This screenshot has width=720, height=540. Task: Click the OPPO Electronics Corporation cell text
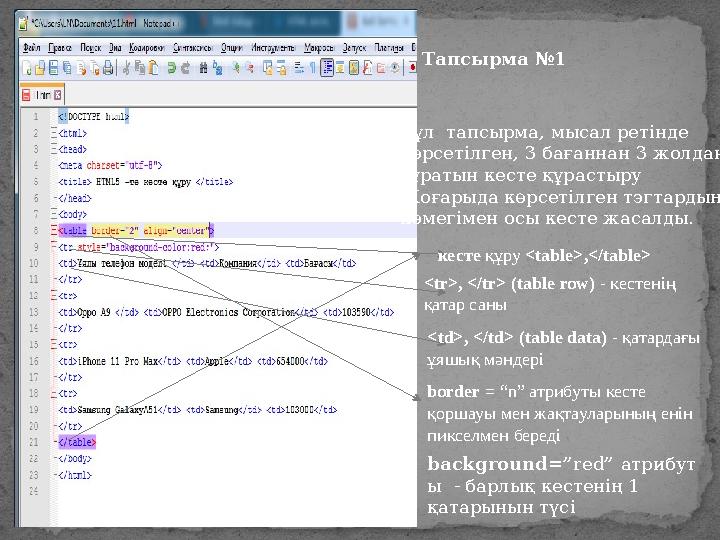point(228,312)
